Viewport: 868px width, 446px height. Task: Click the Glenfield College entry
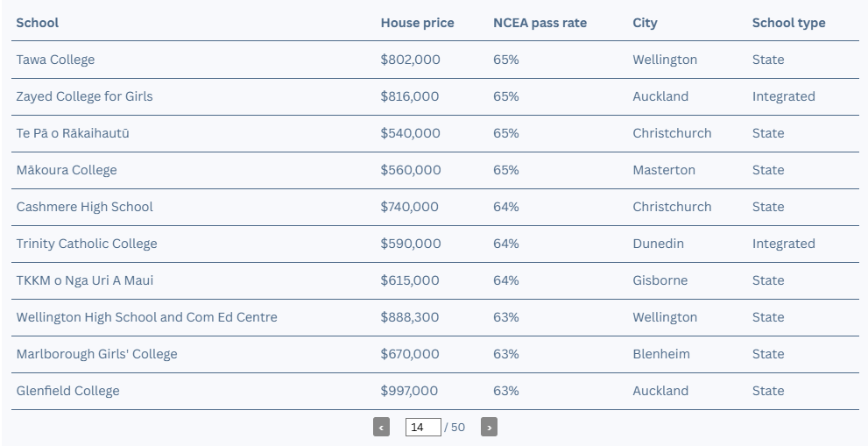(67, 391)
